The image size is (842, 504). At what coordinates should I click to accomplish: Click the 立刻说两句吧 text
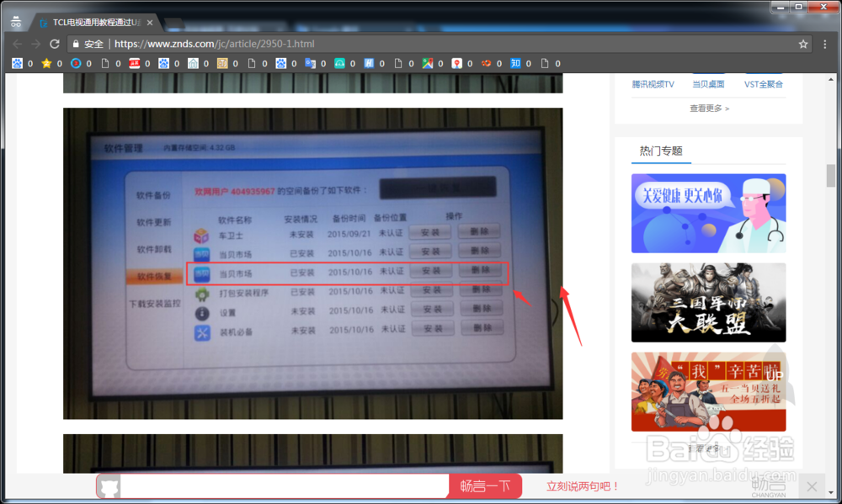click(583, 486)
